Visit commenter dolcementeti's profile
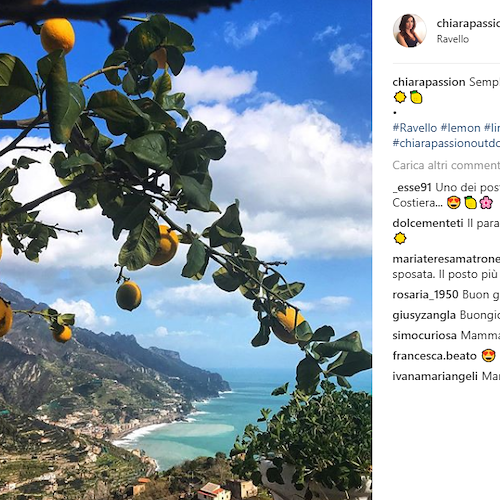Viewport: 500px width, 500px height. click(x=428, y=223)
